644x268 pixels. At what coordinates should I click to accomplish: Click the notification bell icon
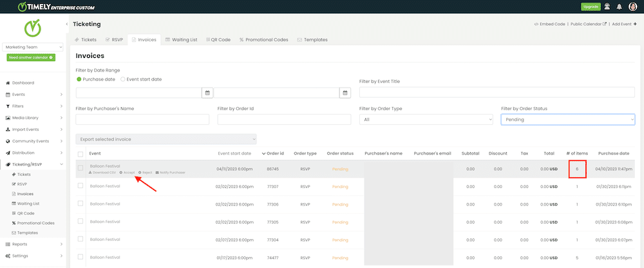point(620,6)
